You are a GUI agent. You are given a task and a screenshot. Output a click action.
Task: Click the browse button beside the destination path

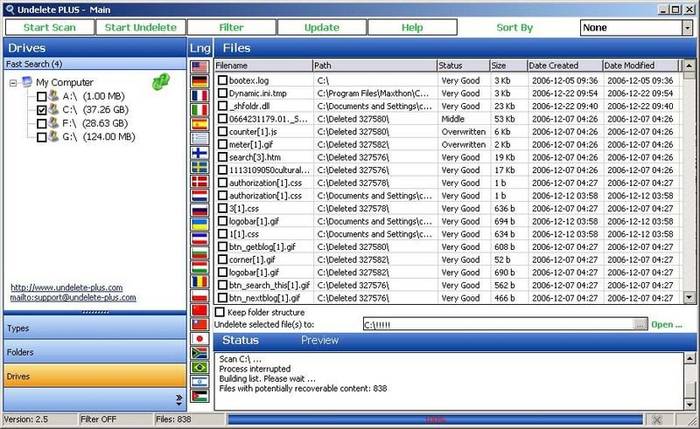640,324
